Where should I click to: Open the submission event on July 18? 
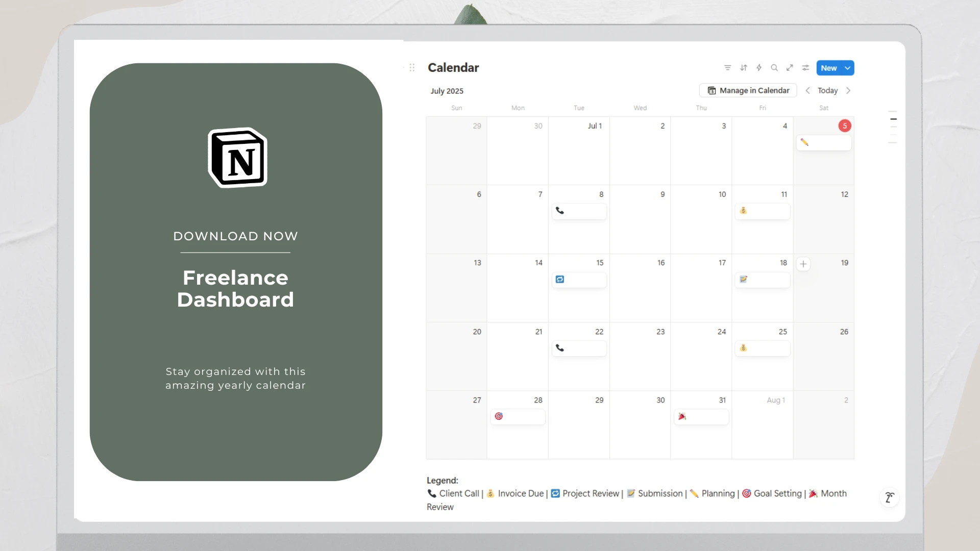click(763, 280)
